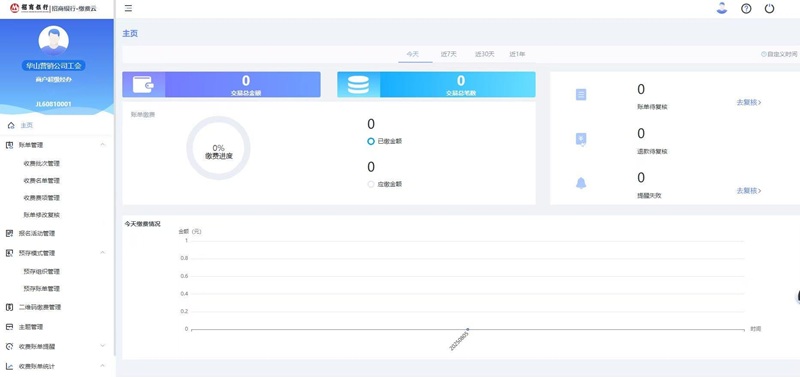Click the 主页 home house icon
Viewport: 800px width, 377px height.
pyautogui.click(x=11, y=125)
